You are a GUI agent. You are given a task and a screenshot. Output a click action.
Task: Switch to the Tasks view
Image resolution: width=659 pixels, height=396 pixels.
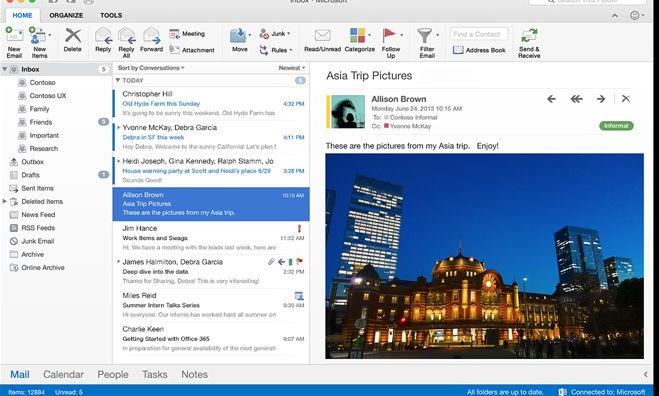(155, 374)
